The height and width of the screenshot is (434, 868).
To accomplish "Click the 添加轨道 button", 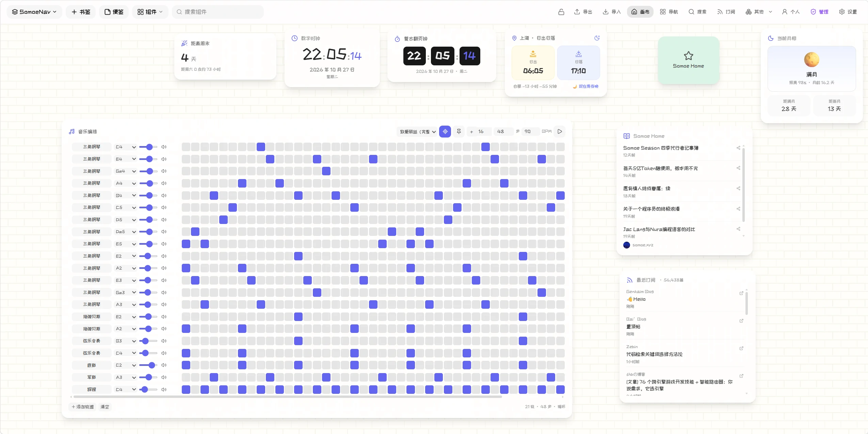I will (82, 407).
